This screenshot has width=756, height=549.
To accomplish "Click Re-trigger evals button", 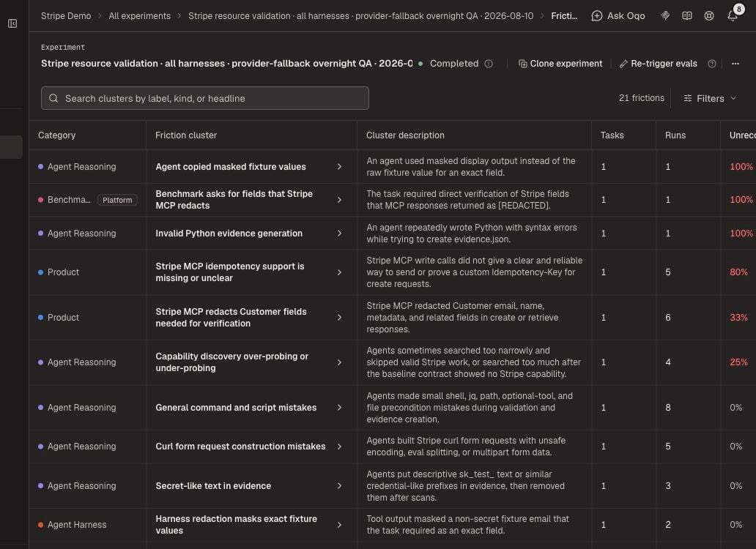I will point(658,64).
